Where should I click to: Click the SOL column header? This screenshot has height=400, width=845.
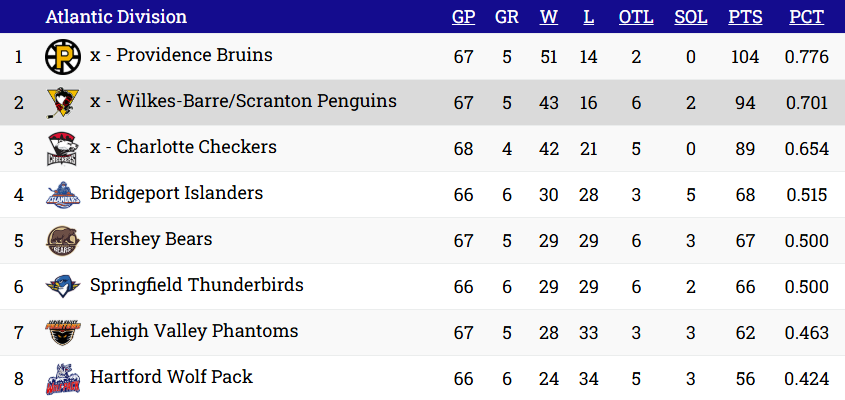click(691, 17)
